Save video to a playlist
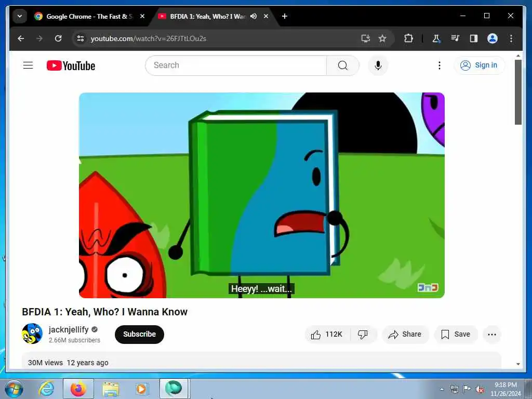Viewport: 532px width, 399px height. pyautogui.click(x=456, y=335)
